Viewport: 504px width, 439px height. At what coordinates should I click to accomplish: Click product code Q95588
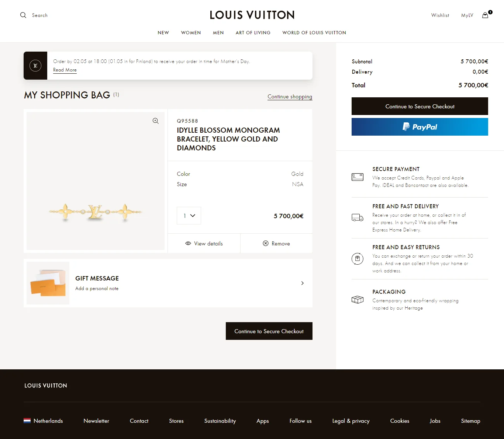187,121
